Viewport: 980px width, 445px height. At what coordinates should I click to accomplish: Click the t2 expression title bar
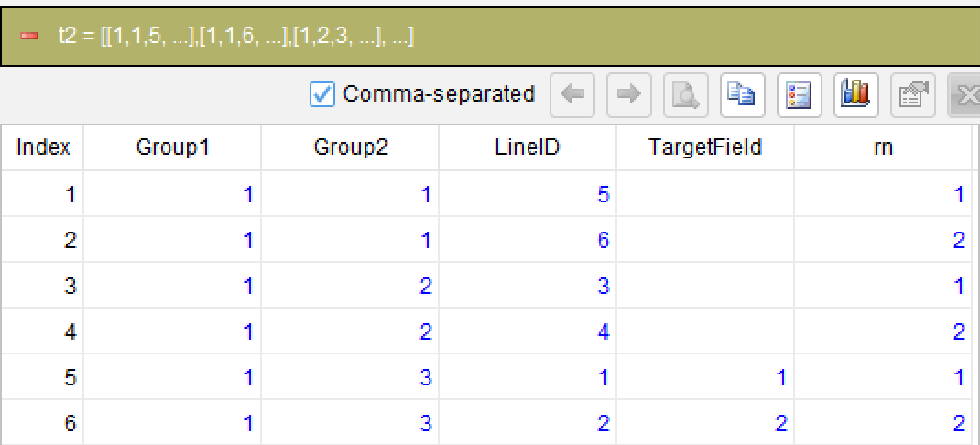point(490,37)
